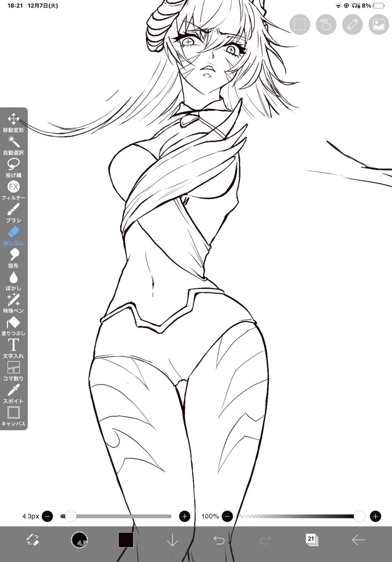Open the black color swatch picker

pyautogui.click(x=126, y=540)
